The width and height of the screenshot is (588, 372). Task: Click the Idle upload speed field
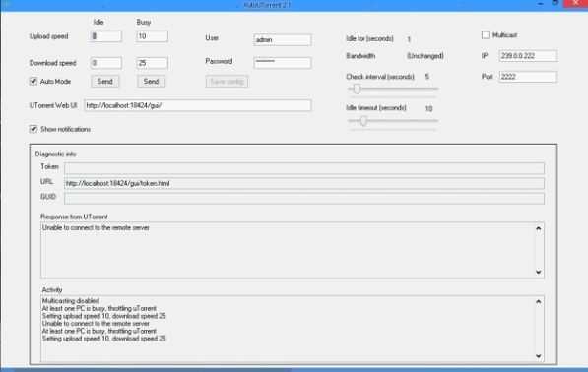coord(106,36)
